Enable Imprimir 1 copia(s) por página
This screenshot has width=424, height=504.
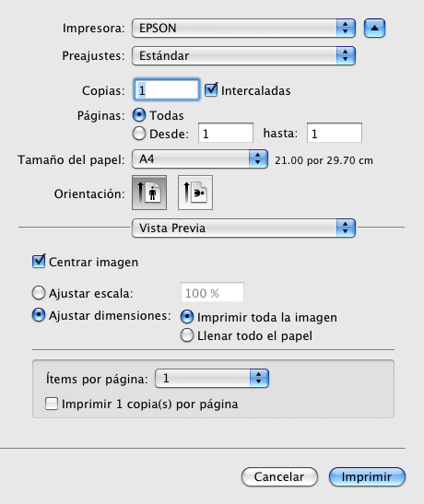coord(52,404)
